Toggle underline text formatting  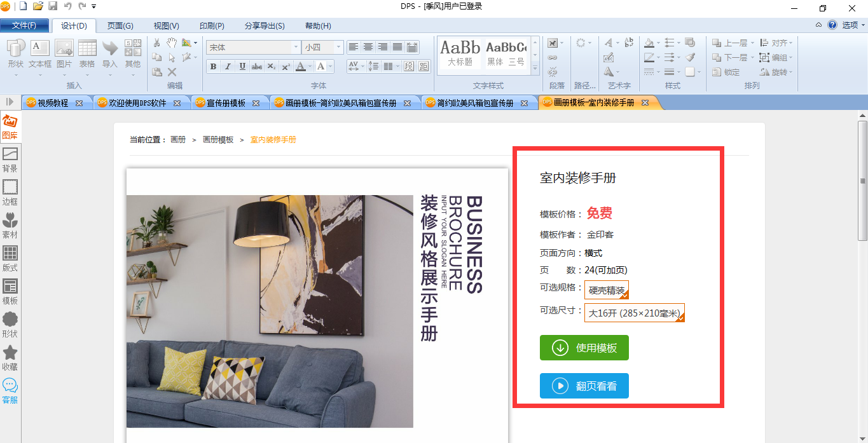tap(242, 67)
